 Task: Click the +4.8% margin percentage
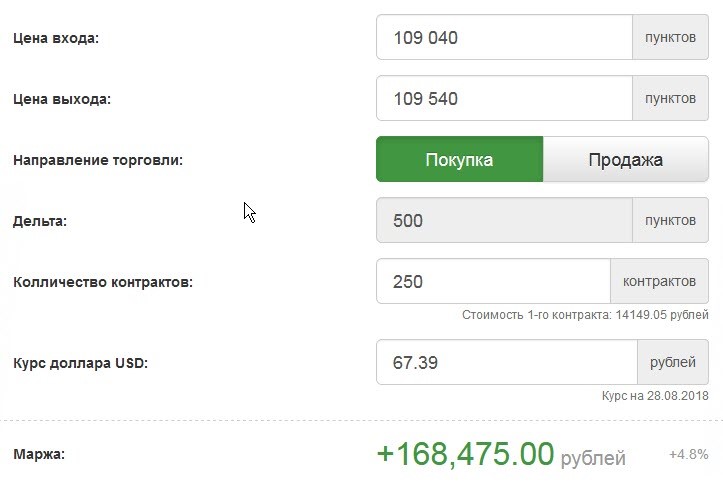(x=688, y=455)
